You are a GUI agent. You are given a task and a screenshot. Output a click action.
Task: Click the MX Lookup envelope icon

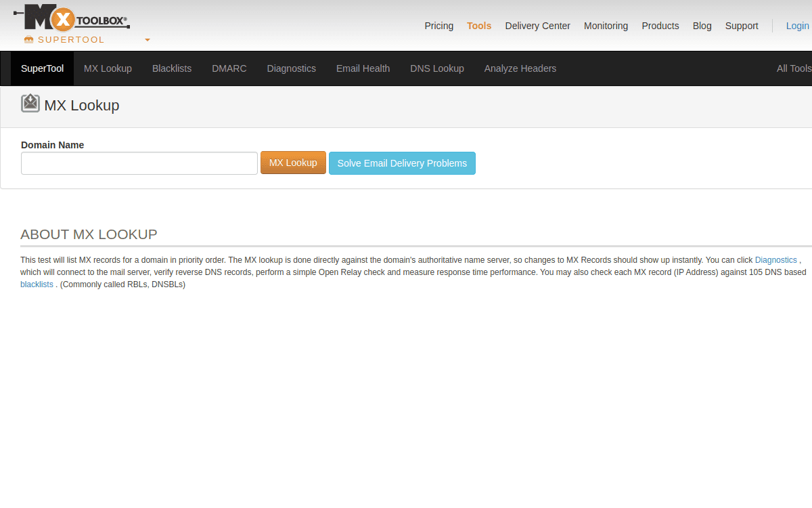click(x=30, y=103)
